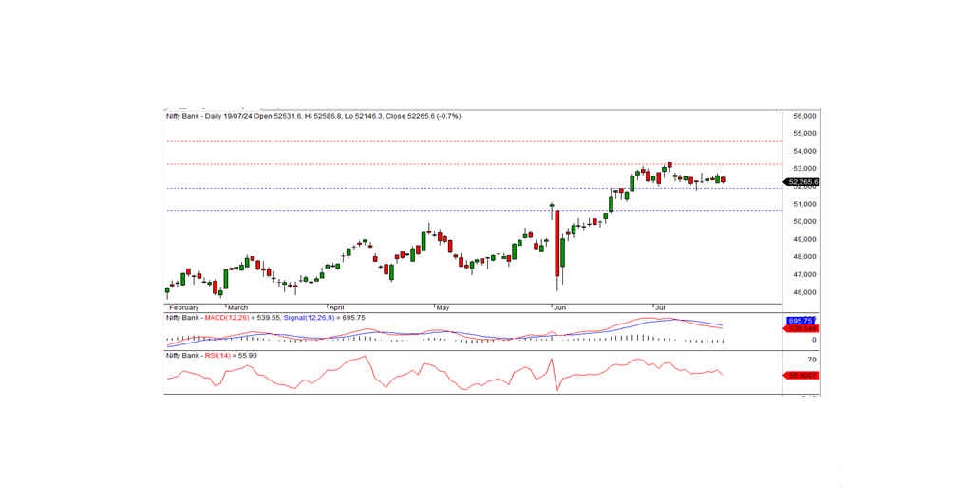Click the 70 level on RSI axis
The height and width of the screenshot is (500, 980).
pyautogui.click(x=813, y=361)
